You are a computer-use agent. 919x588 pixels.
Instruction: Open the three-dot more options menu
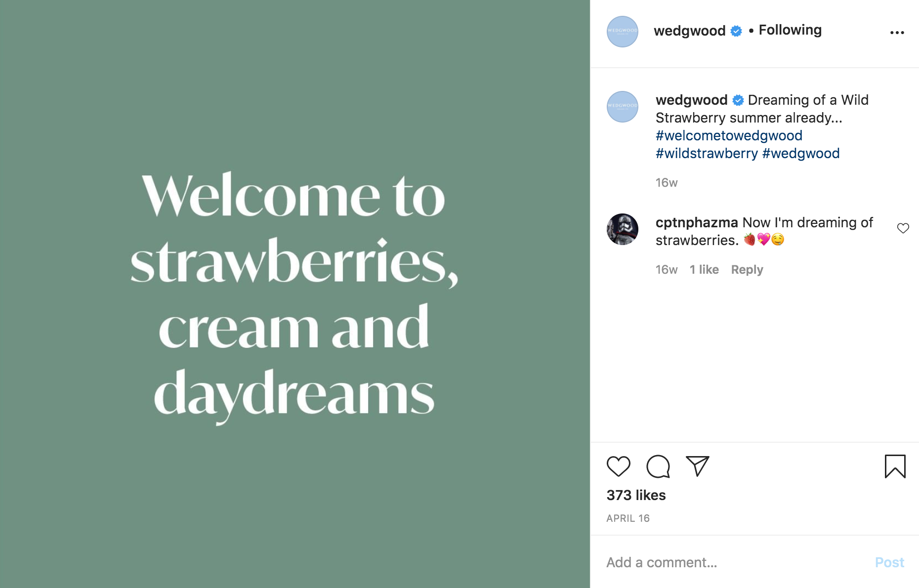click(897, 33)
